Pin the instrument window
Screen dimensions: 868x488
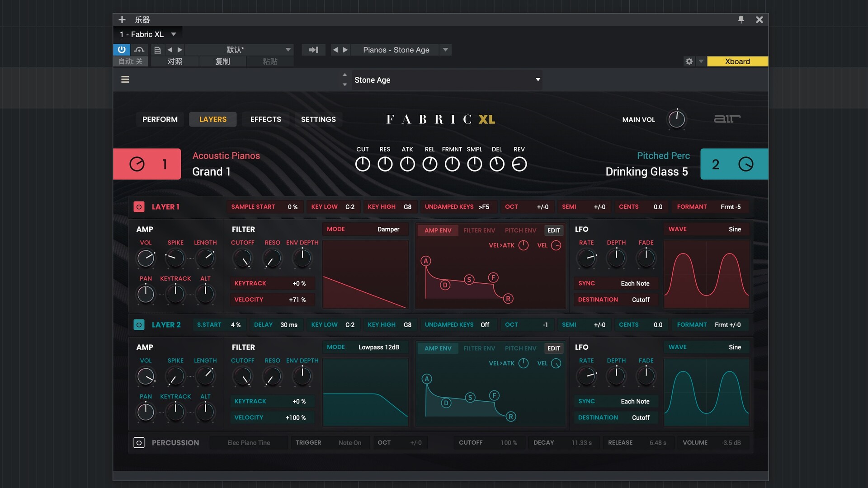[x=741, y=20]
